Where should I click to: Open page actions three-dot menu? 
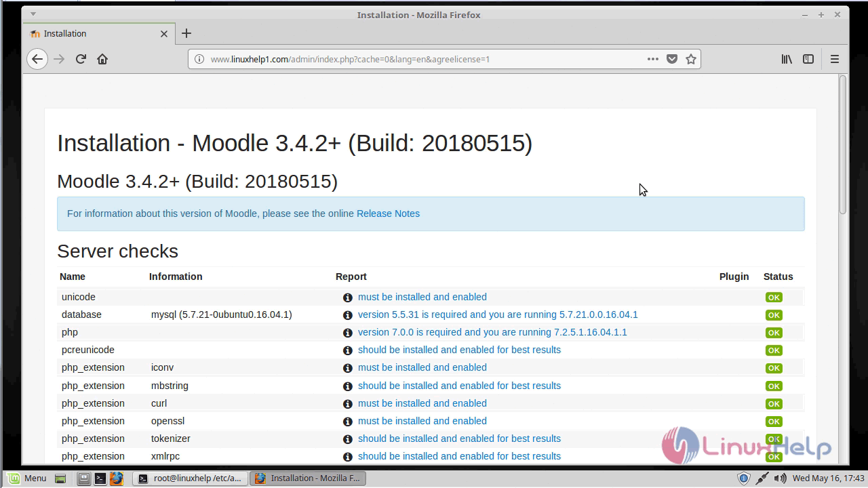pos(652,59)
